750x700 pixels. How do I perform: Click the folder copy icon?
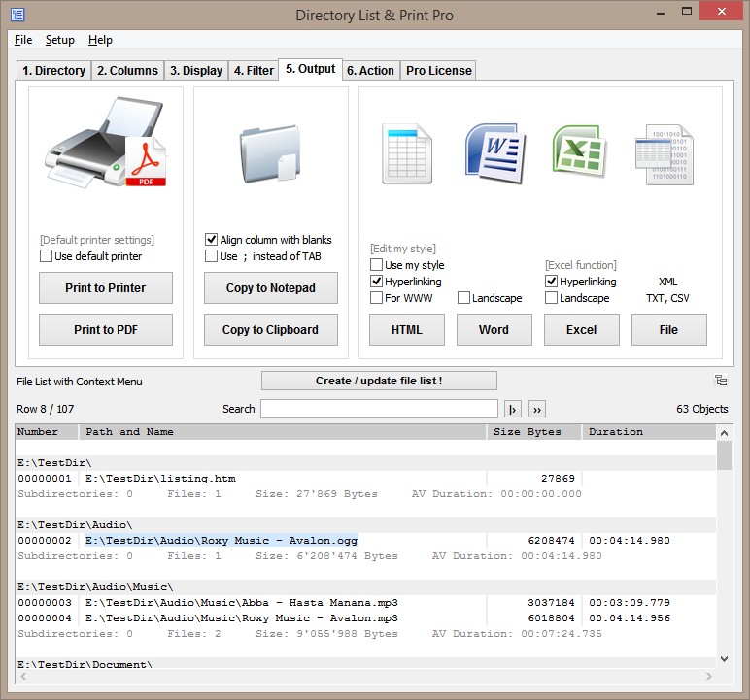click(x=270, y=153)
